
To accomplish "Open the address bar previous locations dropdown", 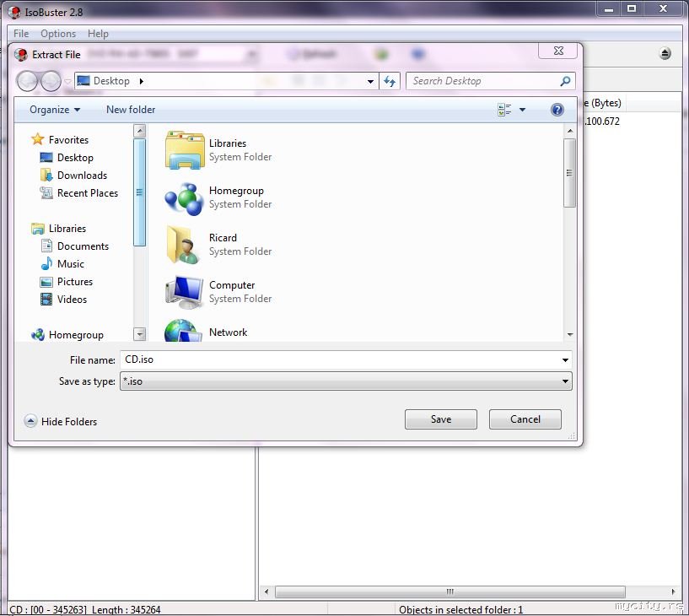I will tap(370, 81).
